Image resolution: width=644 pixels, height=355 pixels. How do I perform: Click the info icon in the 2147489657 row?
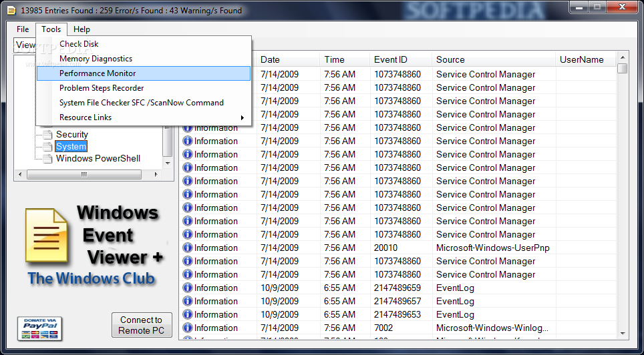tap(187, 301)
